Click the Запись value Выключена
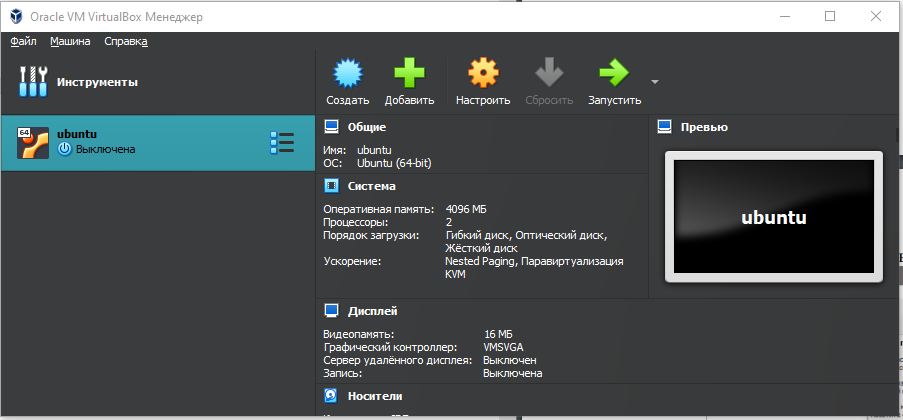 513,373
